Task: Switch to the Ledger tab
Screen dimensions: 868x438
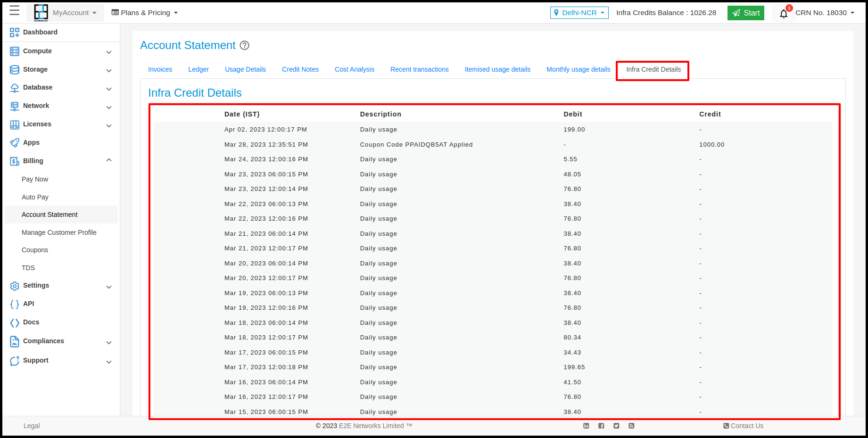Action: (198, 69)
